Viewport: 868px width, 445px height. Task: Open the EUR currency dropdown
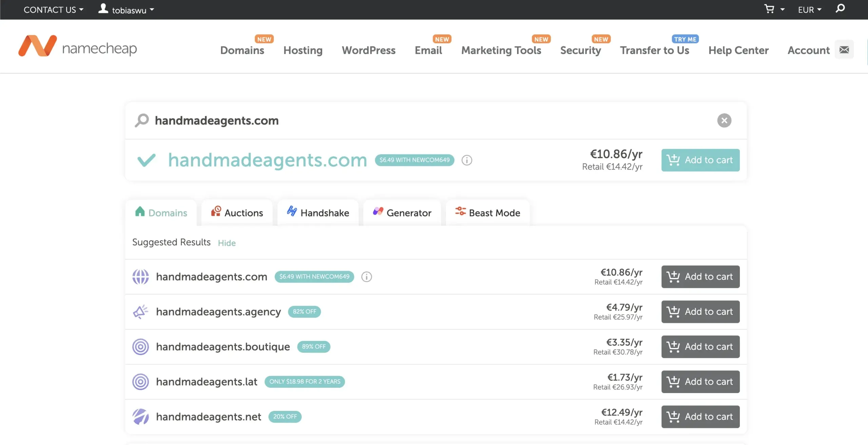click(x=810, y=10)
